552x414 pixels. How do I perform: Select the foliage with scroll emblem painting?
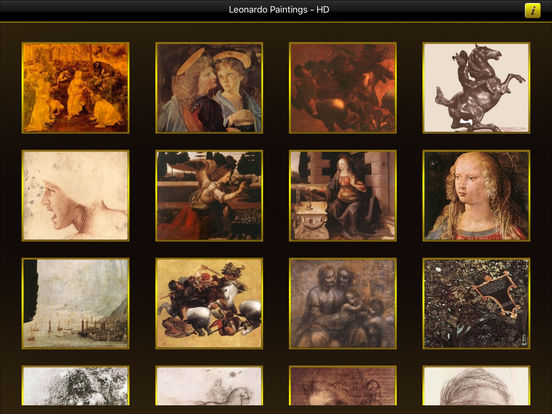(x=476, y=303)
